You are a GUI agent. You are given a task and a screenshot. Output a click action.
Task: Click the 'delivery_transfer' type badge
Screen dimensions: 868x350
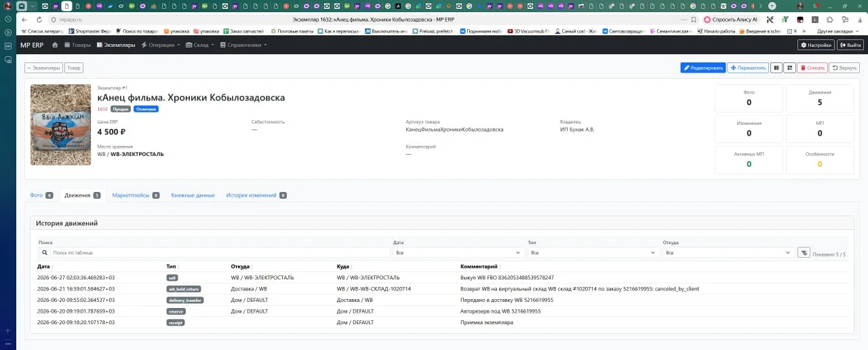pyautogui.click(x=185, y=300)
